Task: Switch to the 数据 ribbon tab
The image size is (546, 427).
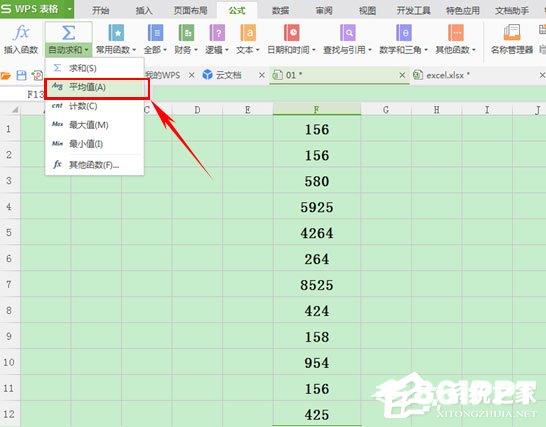Action: tap(281, 10)
